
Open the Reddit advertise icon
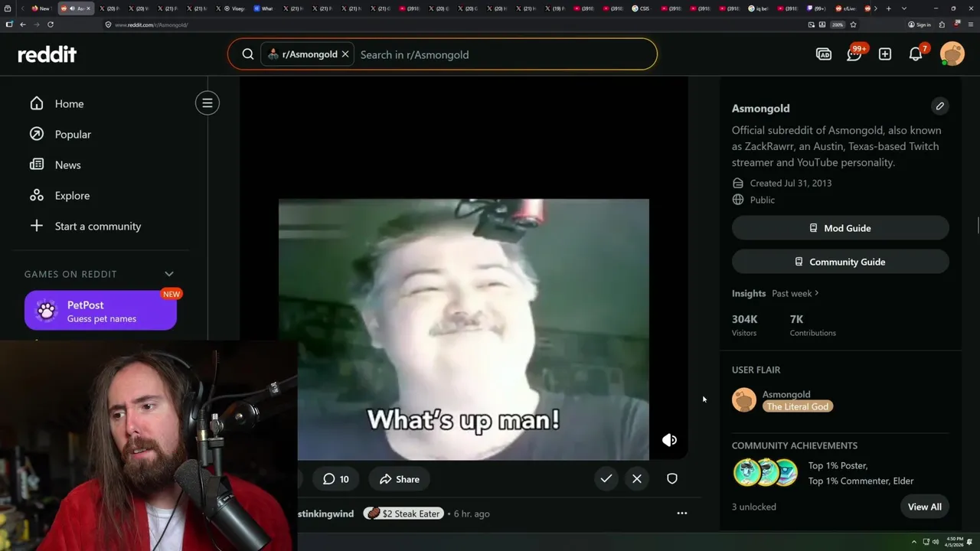click(x=824, y=54)
